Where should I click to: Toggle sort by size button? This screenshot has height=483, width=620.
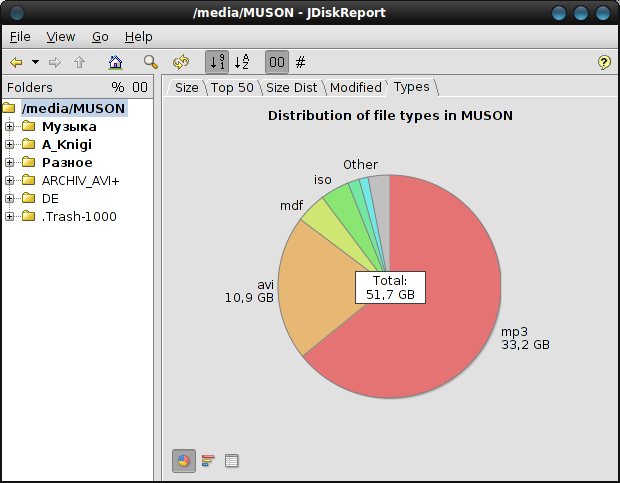[x=217, y=62]
